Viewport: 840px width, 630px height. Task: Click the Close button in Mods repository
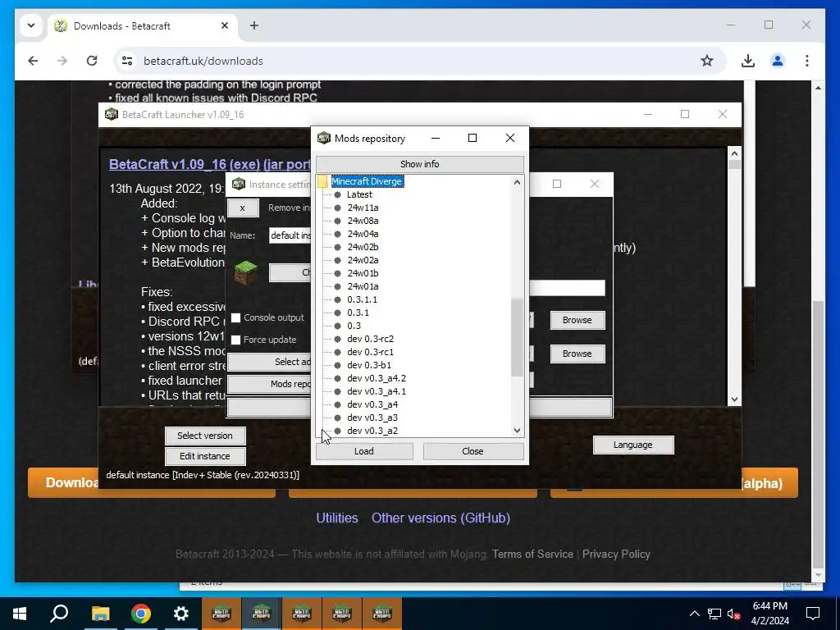point(473,451)
